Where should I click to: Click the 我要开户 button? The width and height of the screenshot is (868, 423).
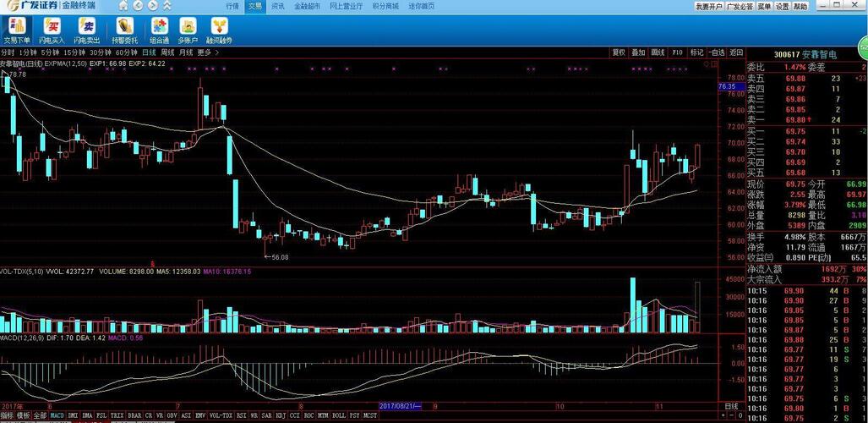(x=709, y=7)
